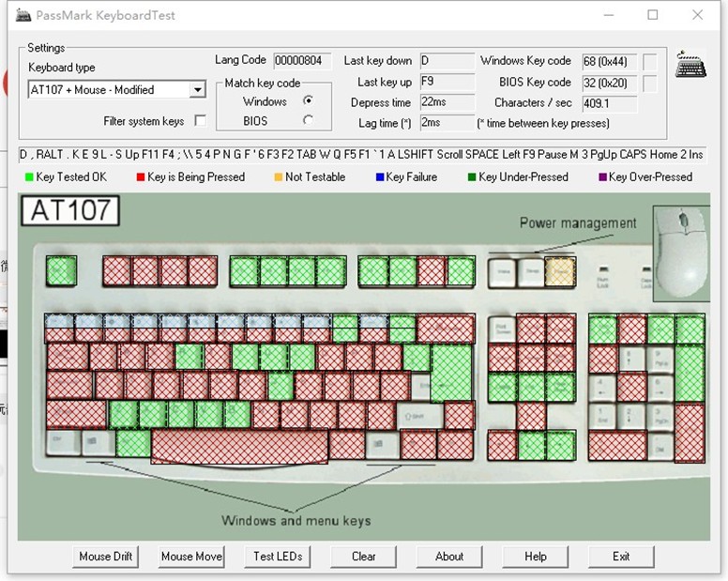Click the spacebar on the keyboard image
The height and width of the screenshot is (581, 728).
(x=239, y=447)
